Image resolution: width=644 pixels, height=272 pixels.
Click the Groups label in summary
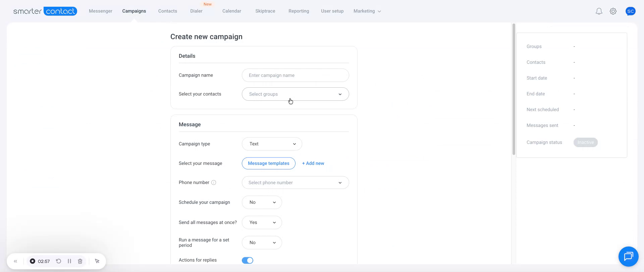(x=534, y=47)
